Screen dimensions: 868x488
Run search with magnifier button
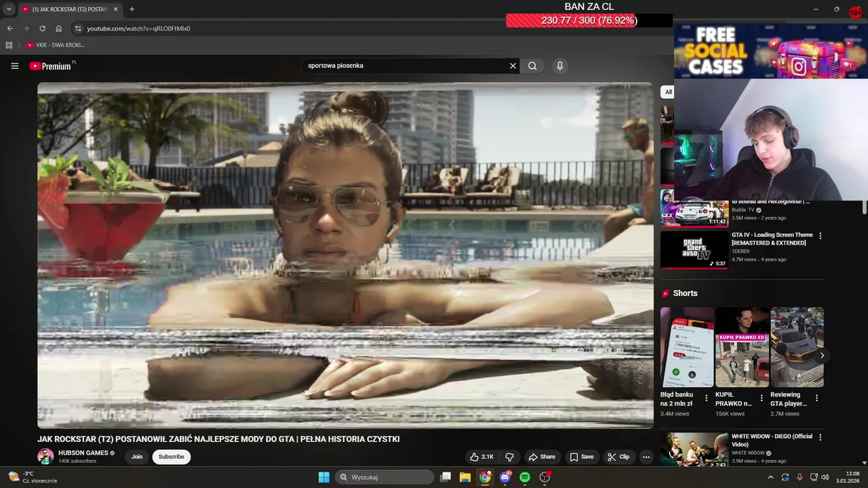[532, 66]
